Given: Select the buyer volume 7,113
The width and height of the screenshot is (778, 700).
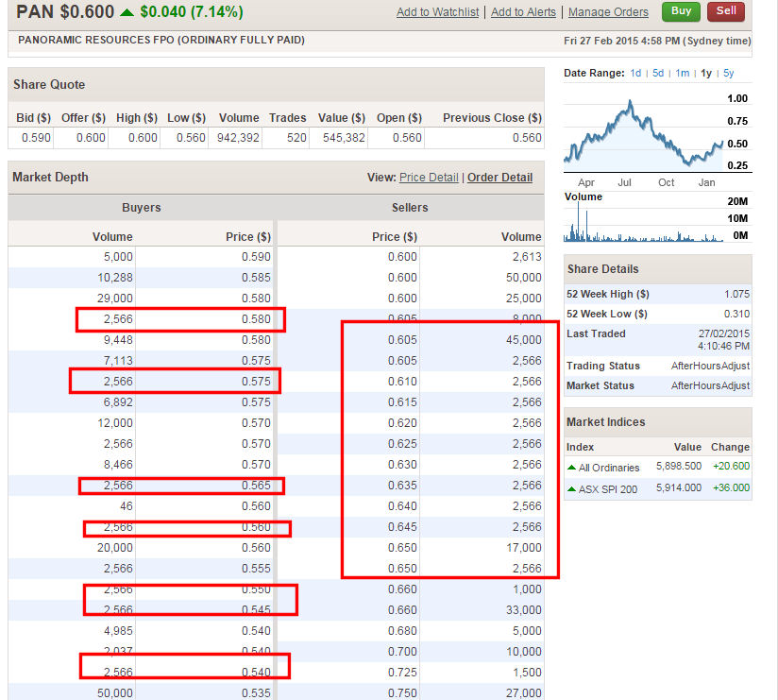Looking at the screenshot, I should 118,361.
